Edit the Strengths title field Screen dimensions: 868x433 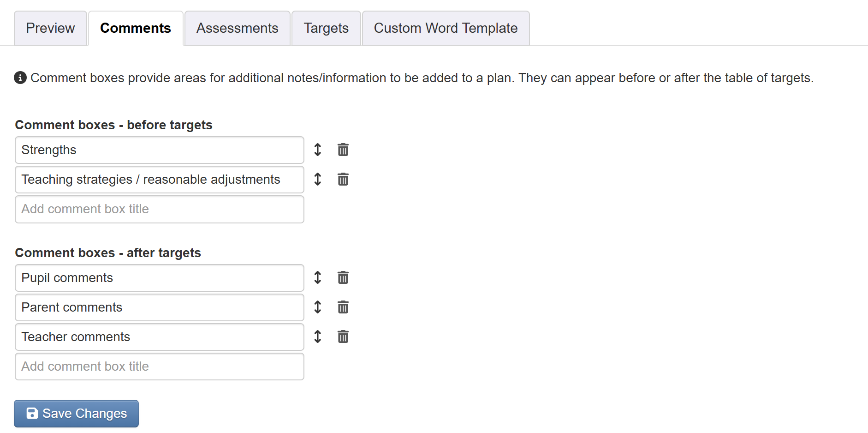pyautogui.click(x=160, y=150)
